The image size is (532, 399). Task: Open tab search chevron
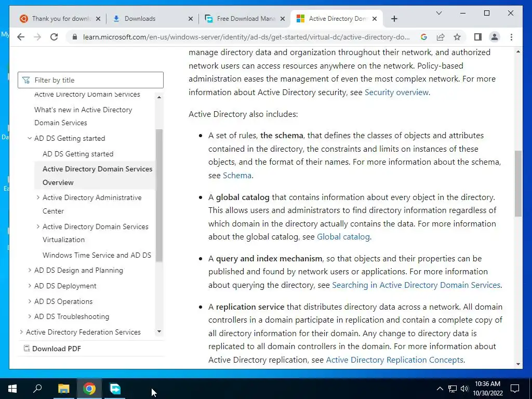438,13
